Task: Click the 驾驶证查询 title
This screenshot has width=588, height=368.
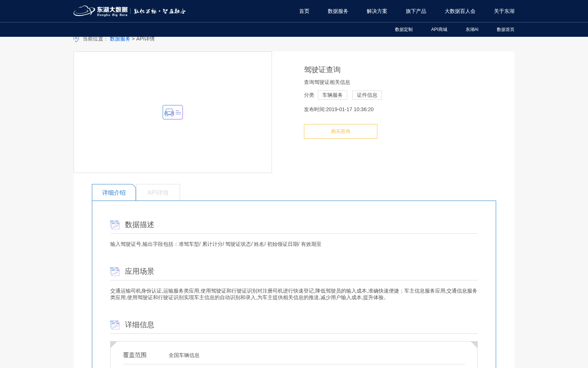Action: [x=322, y=70]
